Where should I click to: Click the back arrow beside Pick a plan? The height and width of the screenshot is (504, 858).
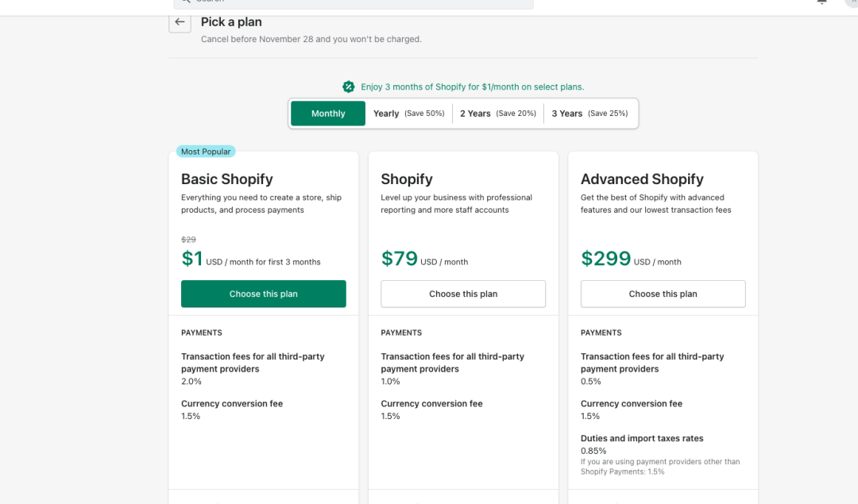tap(180, 22)
